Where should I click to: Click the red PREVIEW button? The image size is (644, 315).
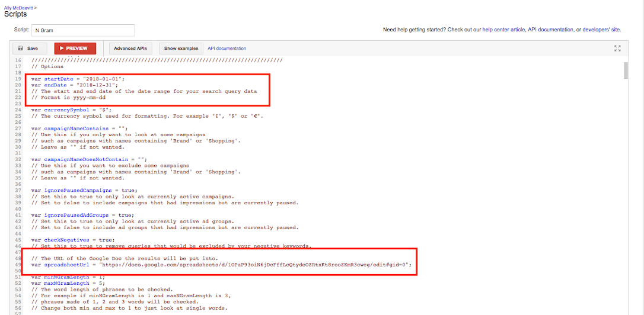[75, 49]
